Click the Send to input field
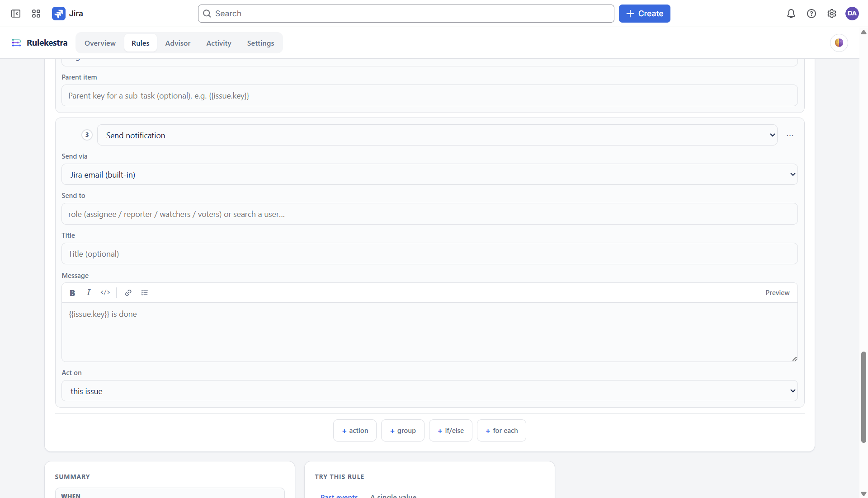This screenshot has width=868, height=498. (x=429, y=214)
